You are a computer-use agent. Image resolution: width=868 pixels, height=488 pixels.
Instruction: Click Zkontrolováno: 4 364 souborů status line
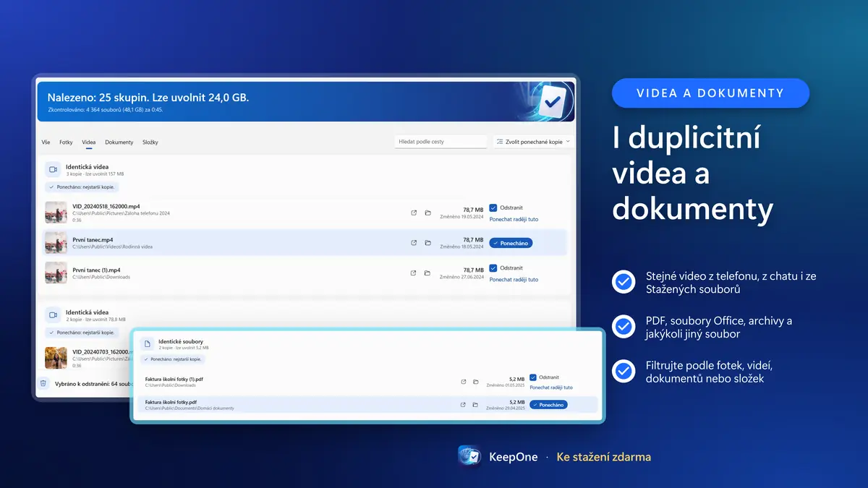click(105, 110)
